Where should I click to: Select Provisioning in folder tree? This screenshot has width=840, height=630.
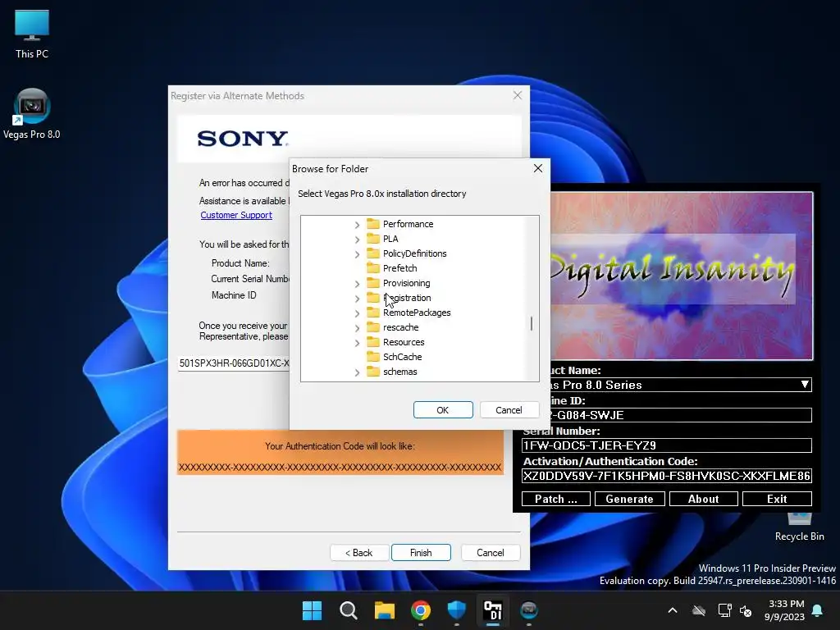tap(406, 283)
